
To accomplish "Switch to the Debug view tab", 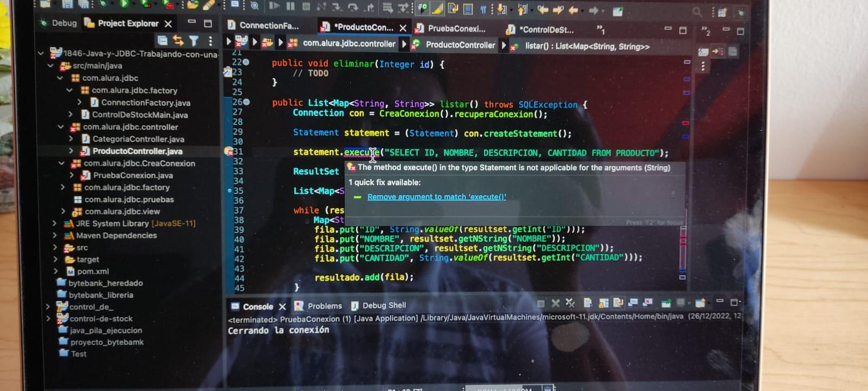I will point(59,23).
